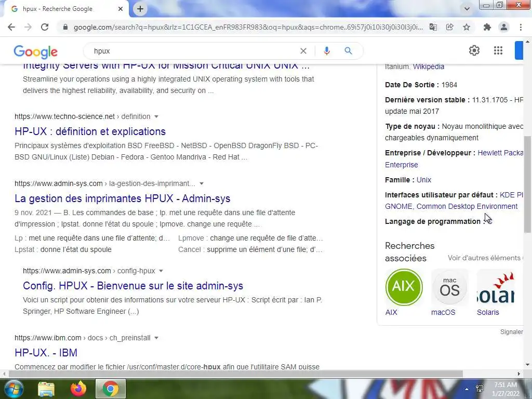Open the Google apps grid icon
532x399 pixels.
pyautogui.click(x=498, y=50)
